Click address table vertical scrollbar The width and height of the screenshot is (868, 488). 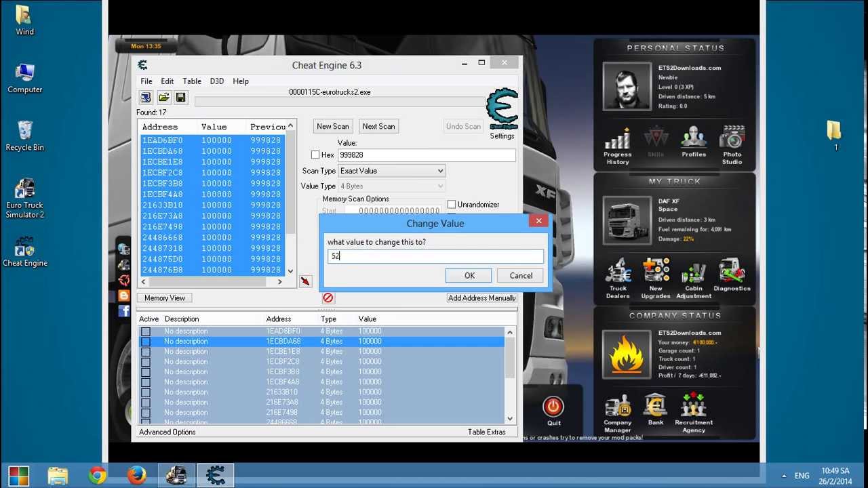(510, 375)
